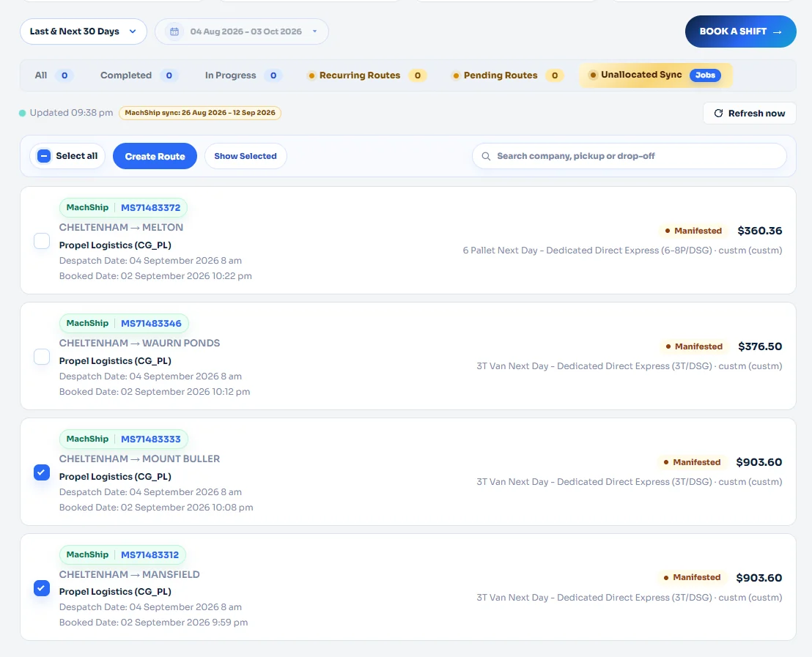This screenshot has height=657, width=812.
Task: Click the count badge on Completed tab
Action: (x=169, y=75)
